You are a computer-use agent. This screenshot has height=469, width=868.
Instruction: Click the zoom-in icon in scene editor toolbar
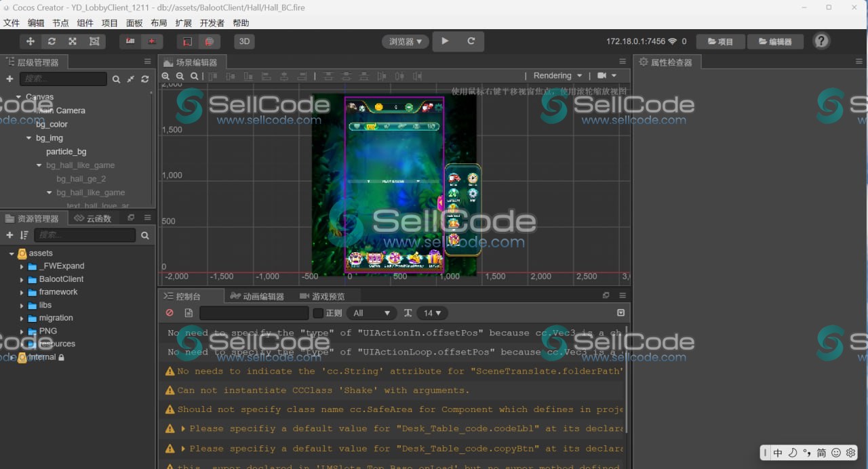click(165, 76)
